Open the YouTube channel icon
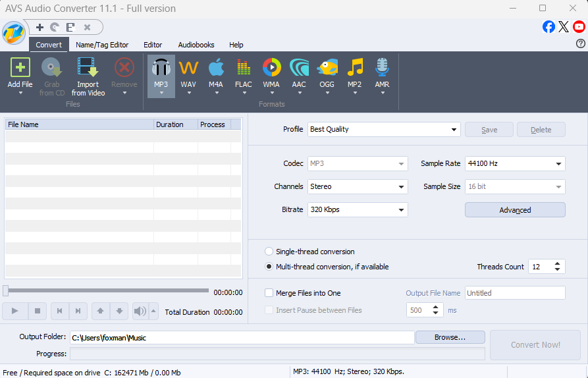 point(579,26)
